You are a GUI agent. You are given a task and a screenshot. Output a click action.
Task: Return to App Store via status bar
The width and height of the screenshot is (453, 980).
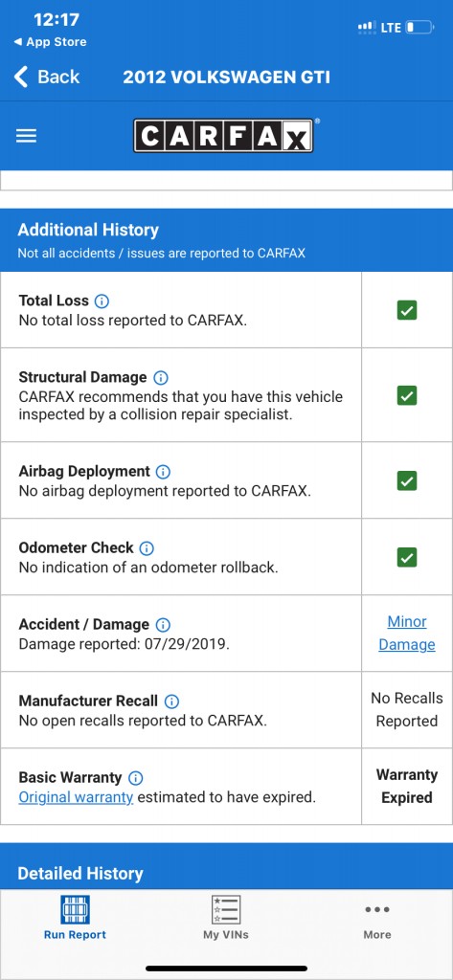pyautogui.click(x=50, y=42)
